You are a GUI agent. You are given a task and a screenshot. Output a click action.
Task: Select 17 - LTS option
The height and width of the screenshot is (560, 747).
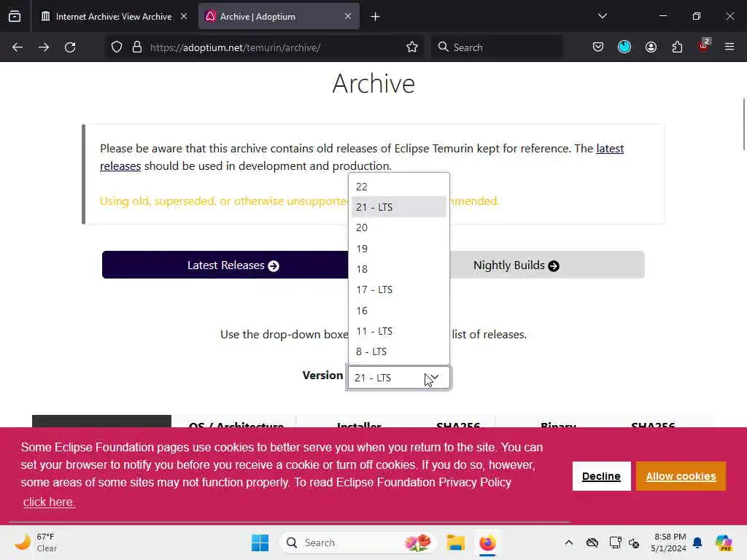pos(399,289)
